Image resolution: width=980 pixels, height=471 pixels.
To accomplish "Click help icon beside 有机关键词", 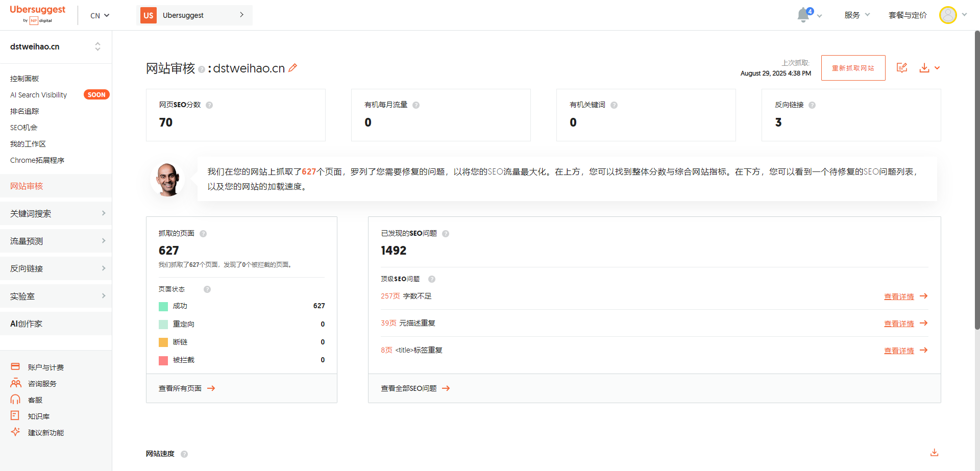I will (x=614, y=105).
